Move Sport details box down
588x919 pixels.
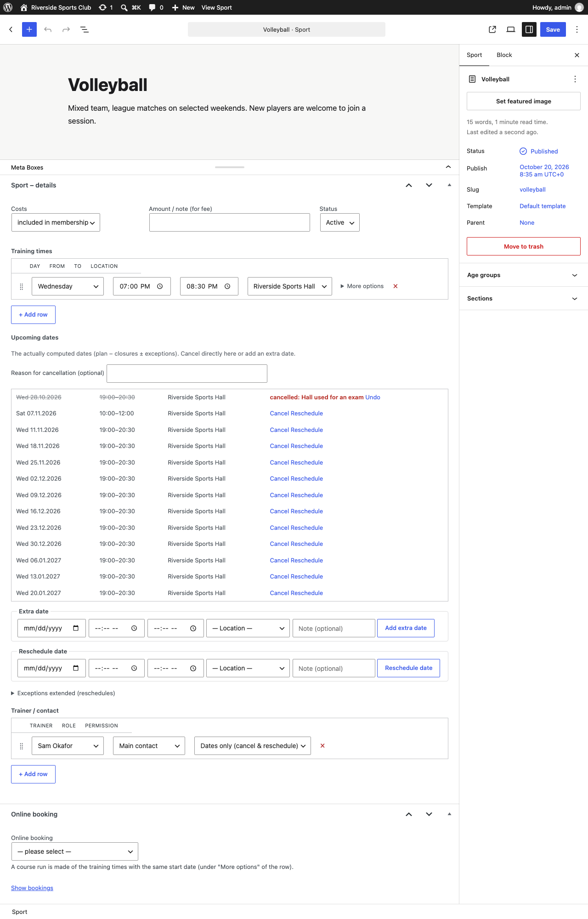coord(429,185)
